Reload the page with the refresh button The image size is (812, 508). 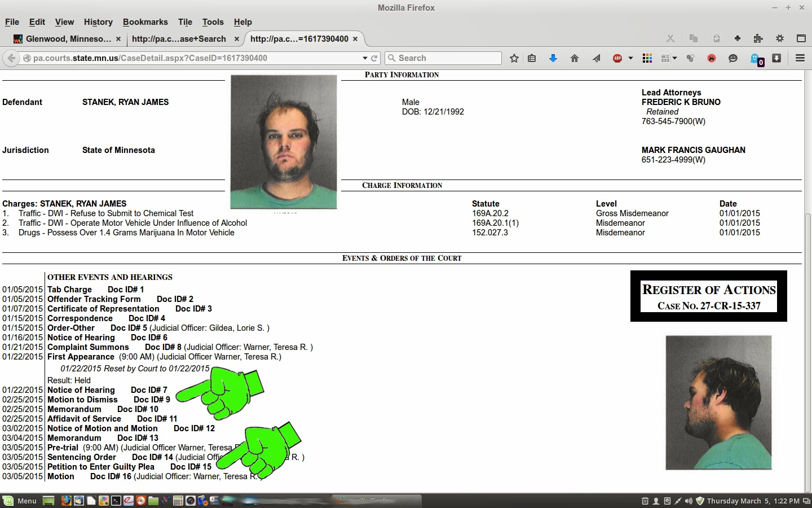[373, 58]
